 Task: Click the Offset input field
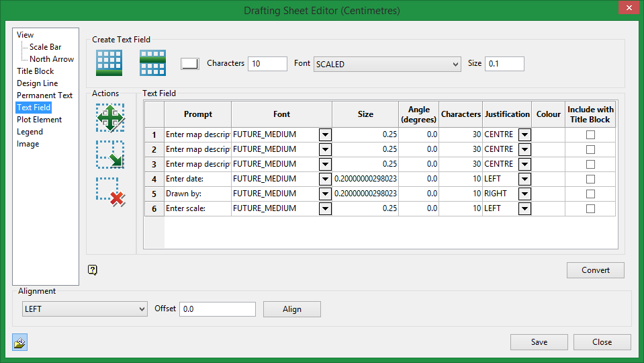217,309
